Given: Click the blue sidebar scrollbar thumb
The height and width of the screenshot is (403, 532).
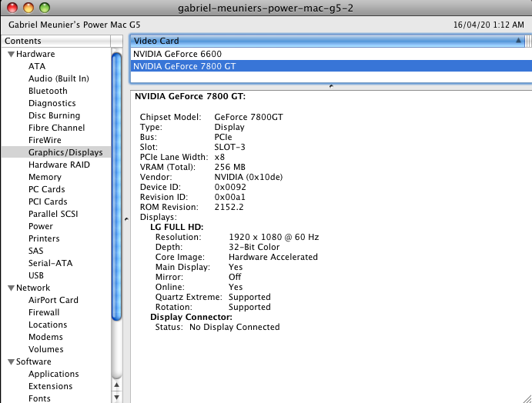Looking at the screenshot, I should tap(117, 186).
